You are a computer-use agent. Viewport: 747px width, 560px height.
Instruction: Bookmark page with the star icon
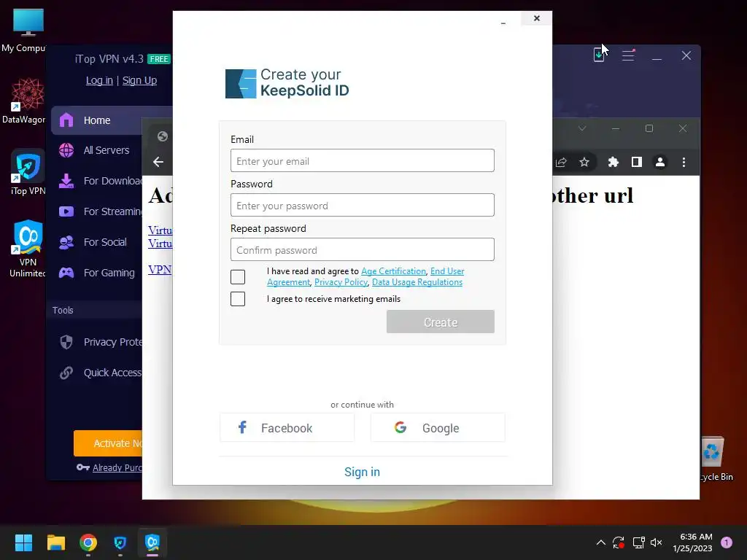pyautogui.click(x=584, y=163)
